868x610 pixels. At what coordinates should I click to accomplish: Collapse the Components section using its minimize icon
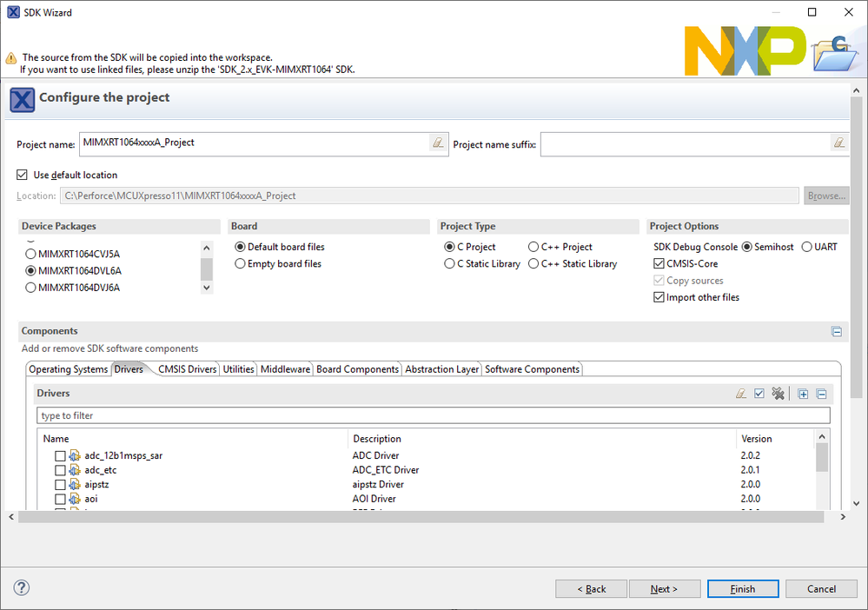point(837,332)
